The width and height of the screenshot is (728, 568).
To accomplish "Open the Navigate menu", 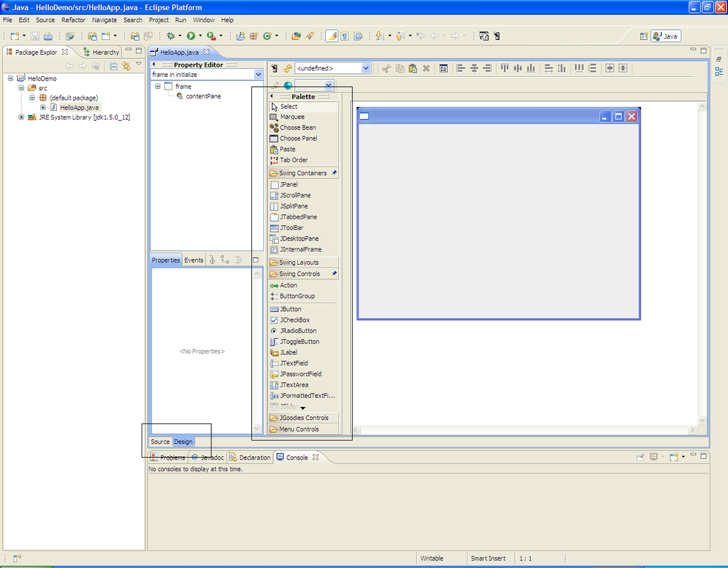I will pos(105,20).
